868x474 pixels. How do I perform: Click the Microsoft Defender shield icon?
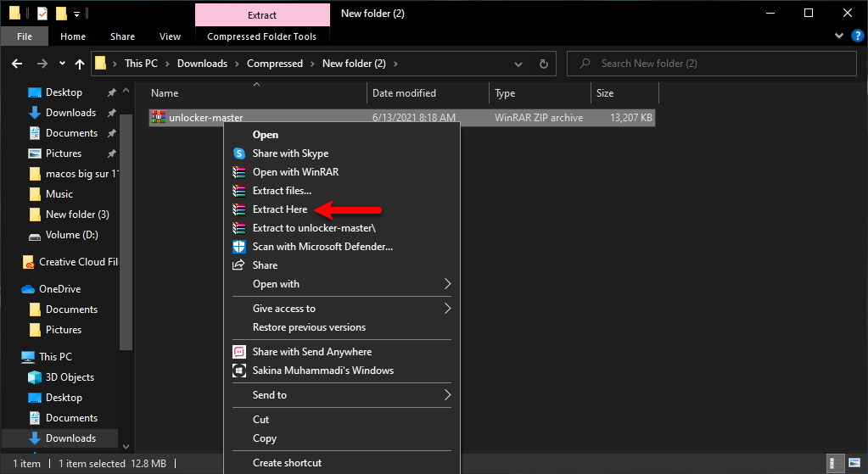[x=239, y=247]
